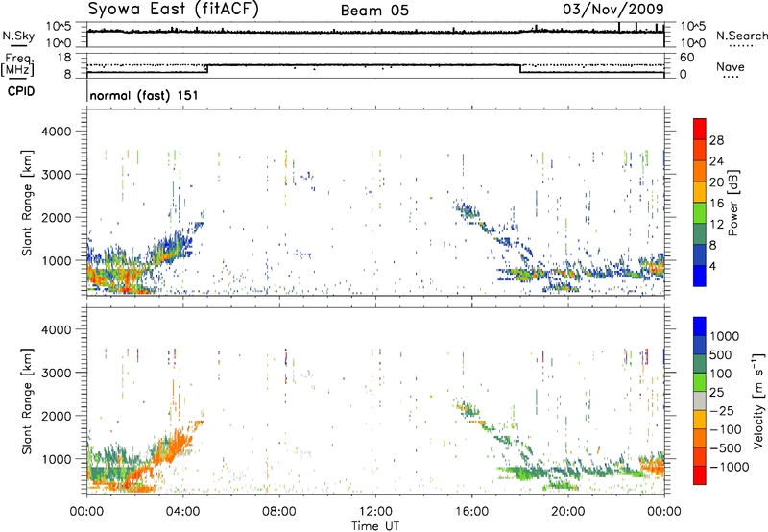Screen dimensions: 768x532
Task: Pick the light green segment of power colorbar
Action: (700, 213)
